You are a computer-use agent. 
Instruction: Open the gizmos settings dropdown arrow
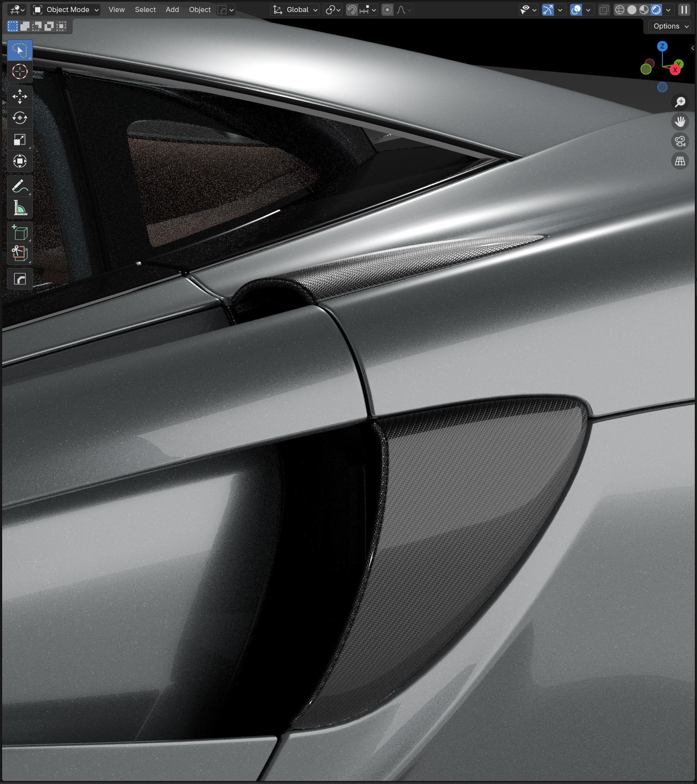pyautogui.click(x=560, y=10)
